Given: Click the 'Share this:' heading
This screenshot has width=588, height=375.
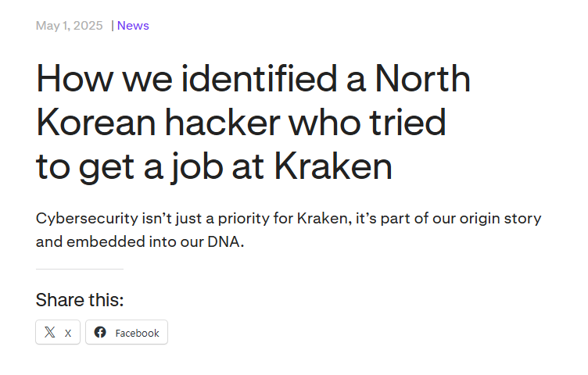Looking at the screenshot, I should [80, 300].
